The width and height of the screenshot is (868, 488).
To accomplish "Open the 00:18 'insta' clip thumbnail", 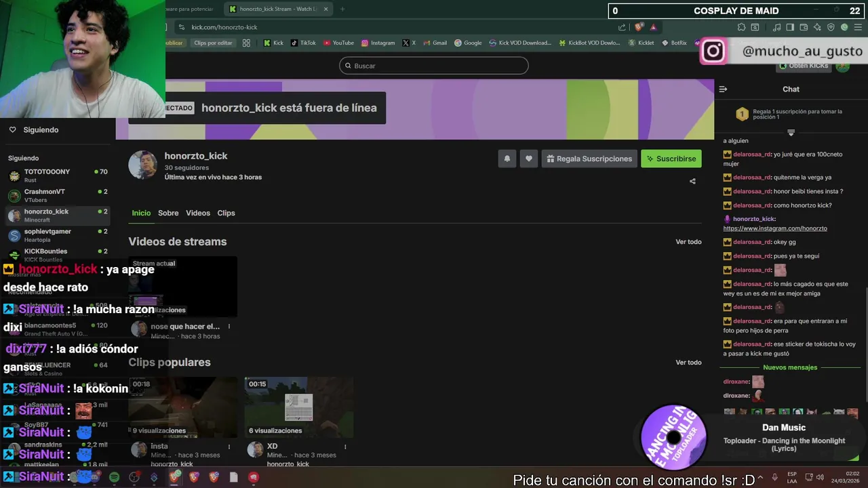I will point(183,407).
